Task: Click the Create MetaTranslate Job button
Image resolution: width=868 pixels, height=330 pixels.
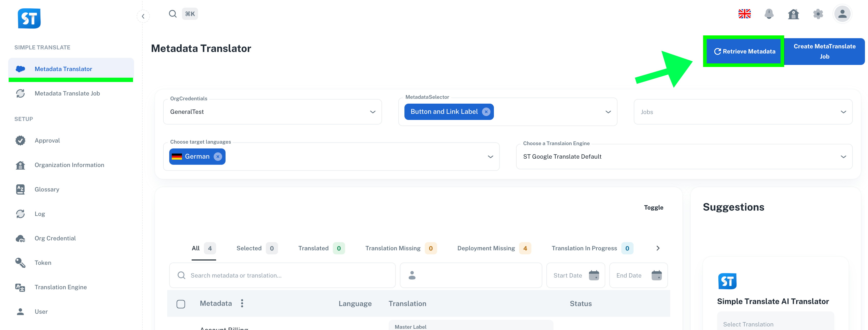Action: tap(824, 51)
